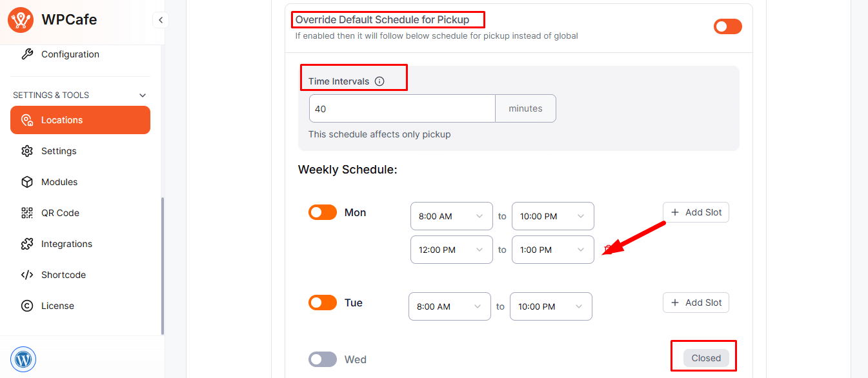Image resolution: width=868 pixels, height=378 pixels.
Task: Click the QR Code sidebar icon
Action: point(27,213)
